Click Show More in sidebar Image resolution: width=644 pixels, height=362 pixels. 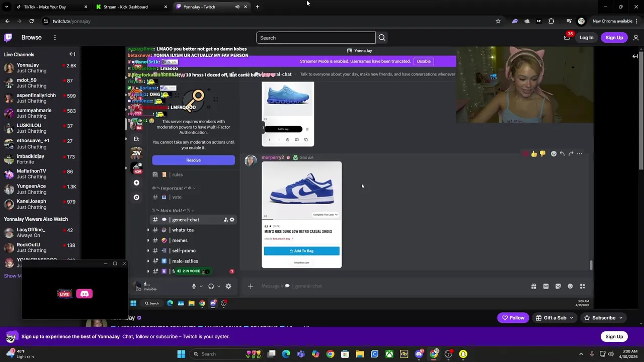click(13, 276)
